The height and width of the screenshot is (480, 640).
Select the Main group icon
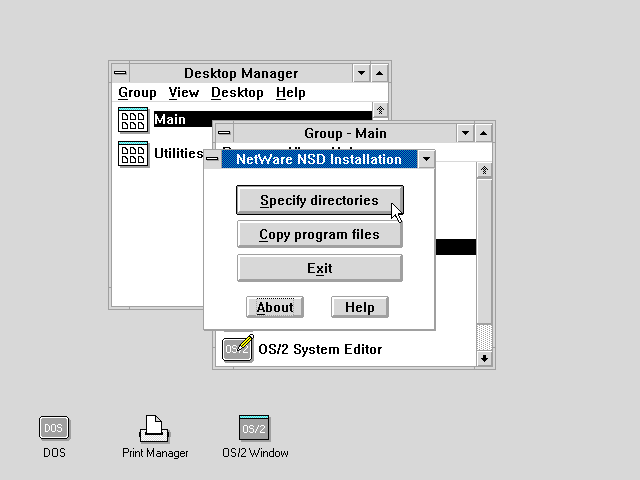(133, 120)
